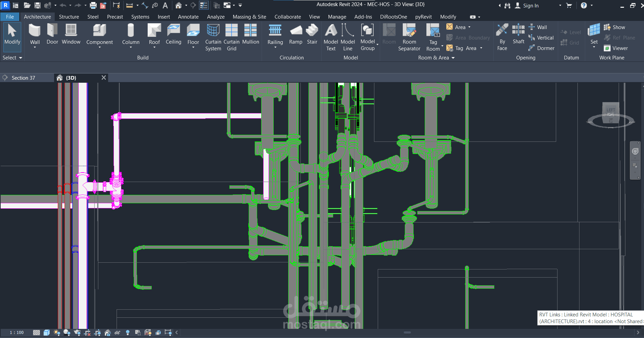Viewport: 644px width, 338px height.
Task: Click the navigation bar steering wheel
Action: [x=635, y=151]
